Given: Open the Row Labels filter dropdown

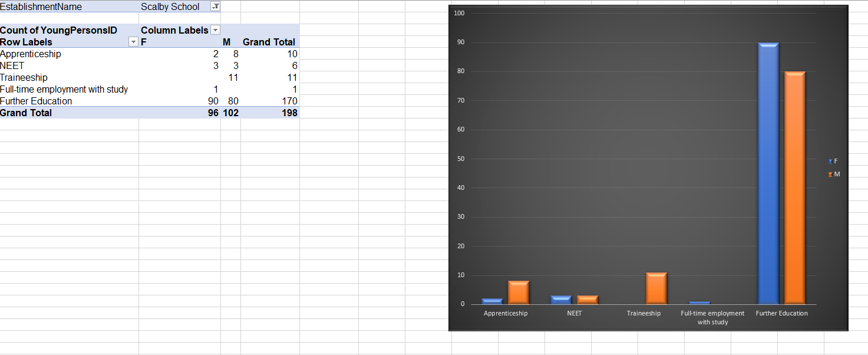Looking at the screenshot, I should [133, 42].
